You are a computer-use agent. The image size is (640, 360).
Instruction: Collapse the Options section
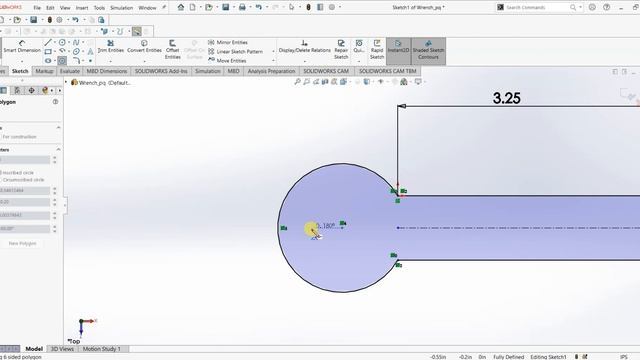(x=58, y=128)
